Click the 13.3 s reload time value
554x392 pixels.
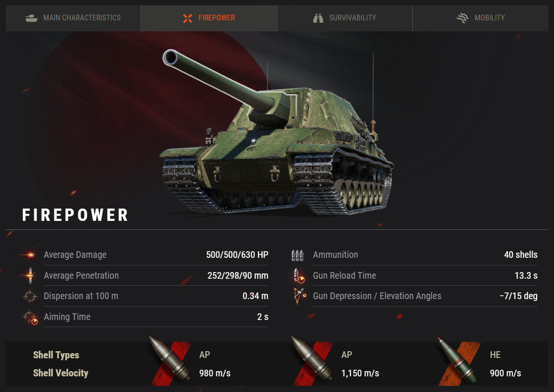pos(526,276)
